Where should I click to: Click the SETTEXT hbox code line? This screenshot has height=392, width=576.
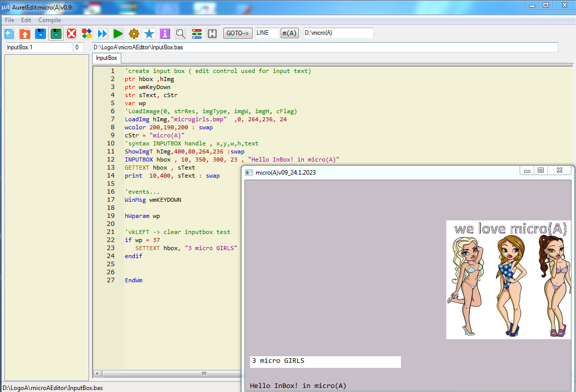[x=186, y=249]
